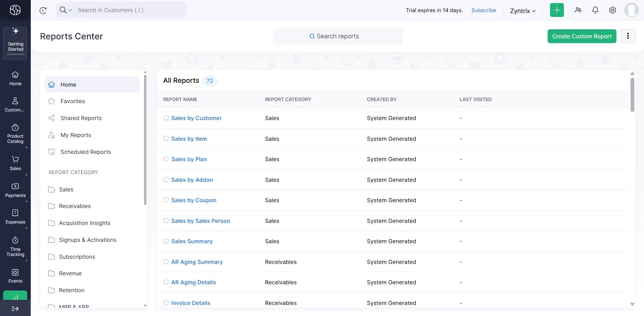Open the Zyntrix organization dropdown
The height and width of the screenshot is (316, 644).
coord(522,11)
